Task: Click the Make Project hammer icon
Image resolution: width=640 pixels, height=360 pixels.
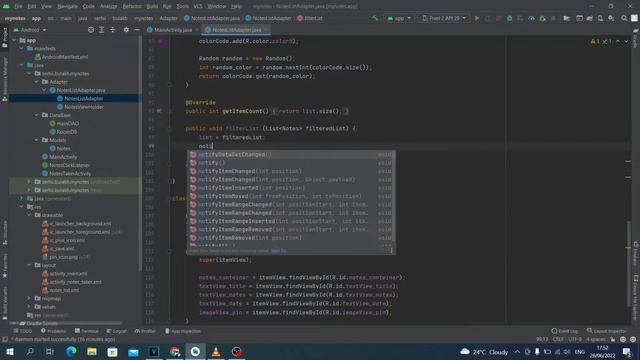Action: pos(375,18)
